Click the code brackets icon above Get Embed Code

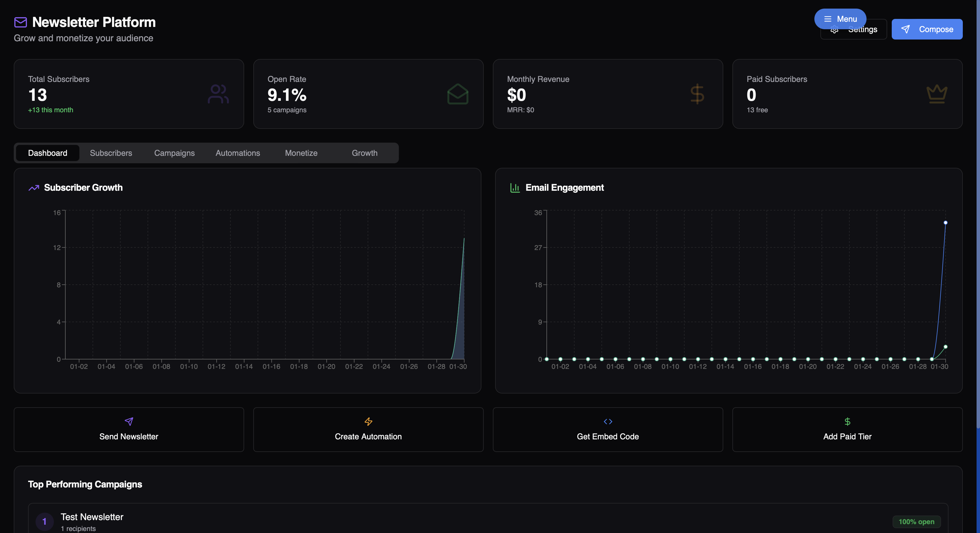pyautogui.click(x=607, y=422)
